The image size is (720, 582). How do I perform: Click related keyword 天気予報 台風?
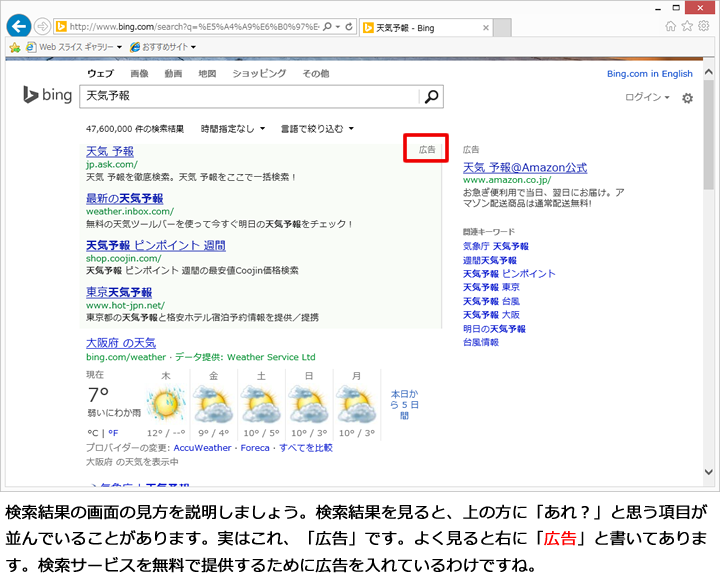[491, 301]
